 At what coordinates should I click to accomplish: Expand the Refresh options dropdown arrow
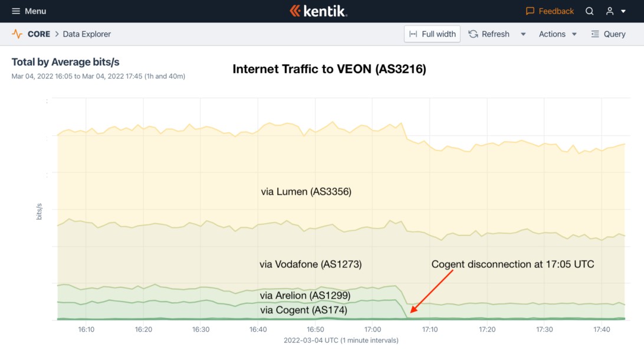click(x=523, y=34)
